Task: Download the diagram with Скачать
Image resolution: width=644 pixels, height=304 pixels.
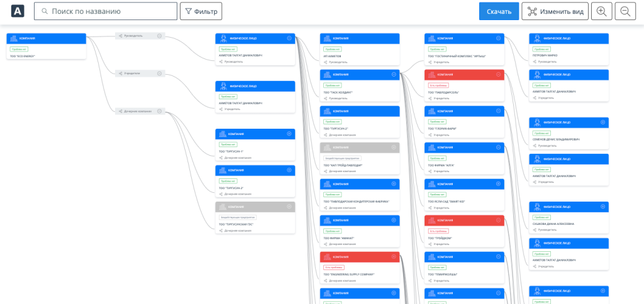Action: [499, 11]
